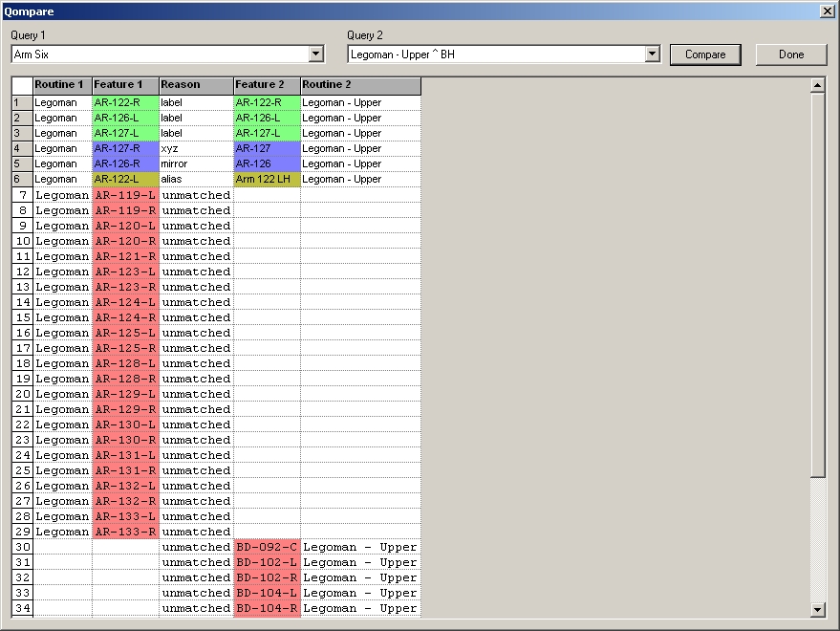Open the Query 1 dropdown arrow
Screen dimensions: 840x631
(316, 54)
